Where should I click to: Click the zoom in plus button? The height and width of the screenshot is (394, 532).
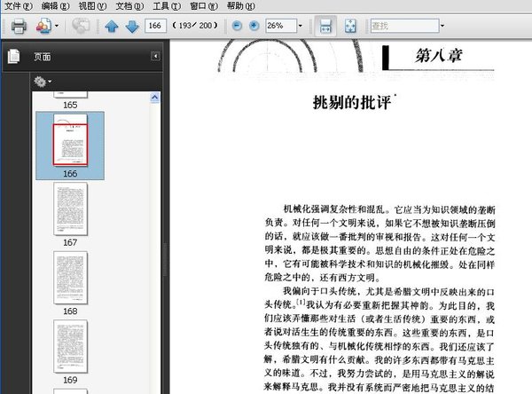point(254,26)
